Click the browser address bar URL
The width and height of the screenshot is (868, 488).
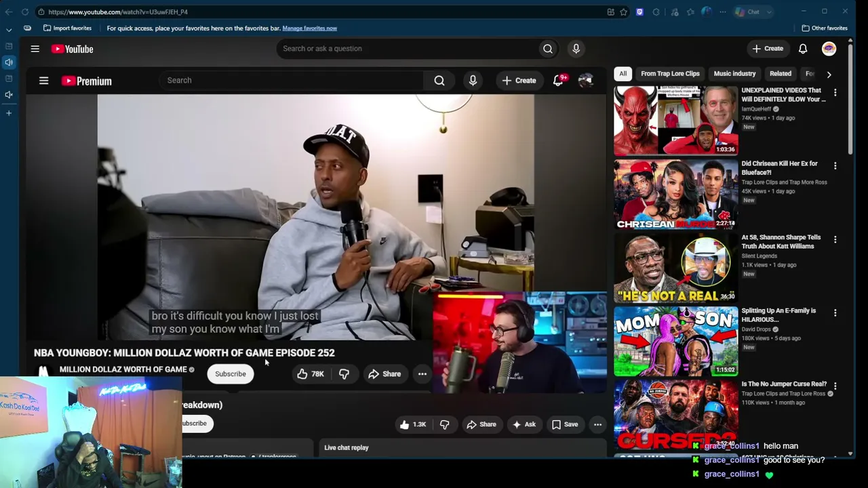[118, 12]
